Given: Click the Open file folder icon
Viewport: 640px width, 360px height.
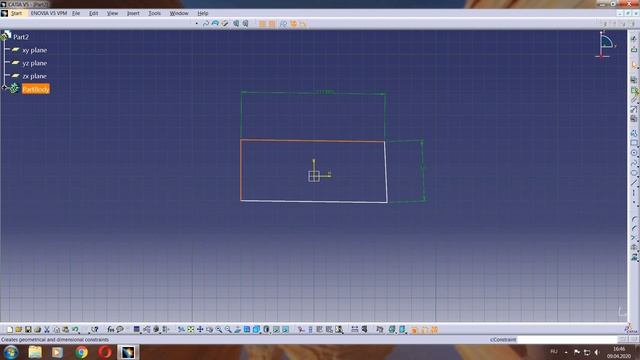Looking at the screenshot, I should [x=19, y=329].
